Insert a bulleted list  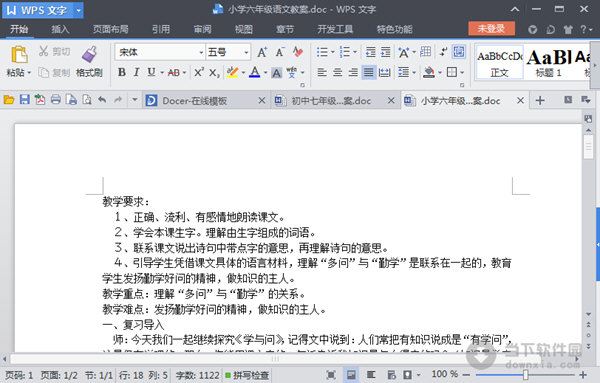[x=322, y=52]
